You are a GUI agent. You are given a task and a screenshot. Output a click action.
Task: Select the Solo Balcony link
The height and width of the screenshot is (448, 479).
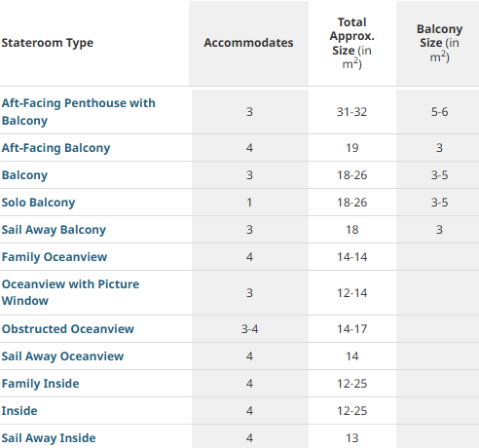(38, 203)
